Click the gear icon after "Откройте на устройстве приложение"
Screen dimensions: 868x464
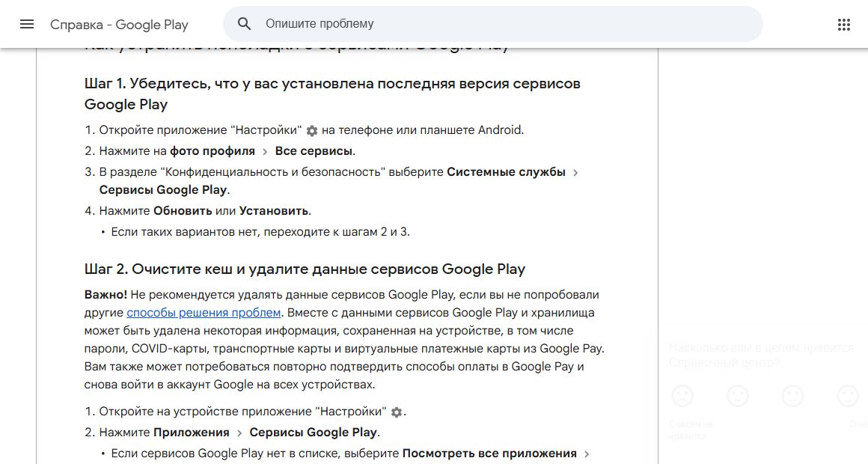397,412
